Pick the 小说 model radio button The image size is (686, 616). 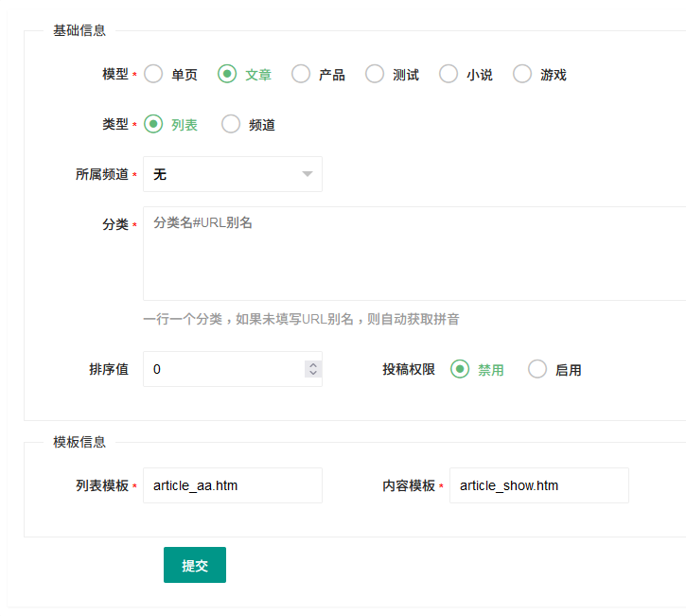click(x=449, y=75)
